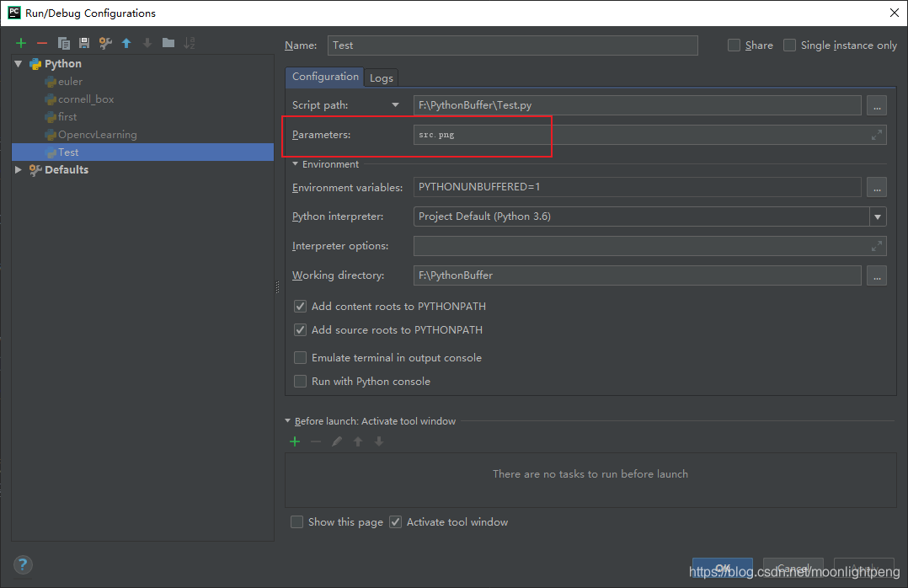Click the panel splitter handle
Screen dimensions: 908x588
[277, 286]
